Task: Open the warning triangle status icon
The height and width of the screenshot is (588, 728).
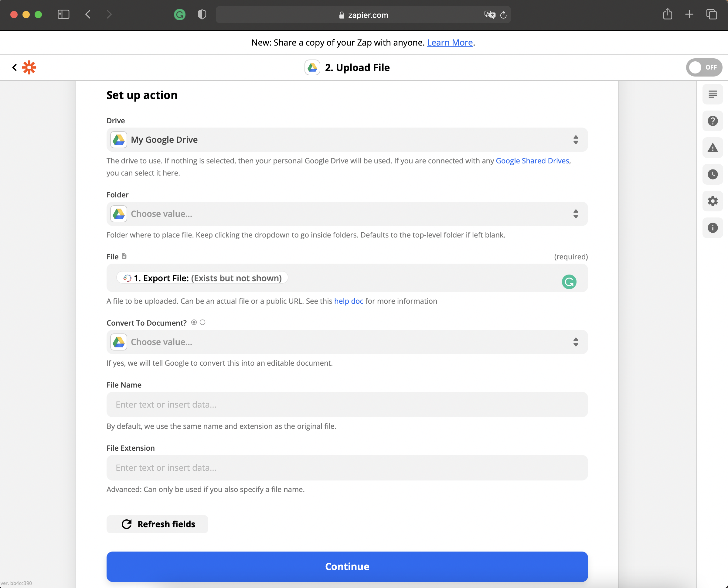Action: coord(713,148)
